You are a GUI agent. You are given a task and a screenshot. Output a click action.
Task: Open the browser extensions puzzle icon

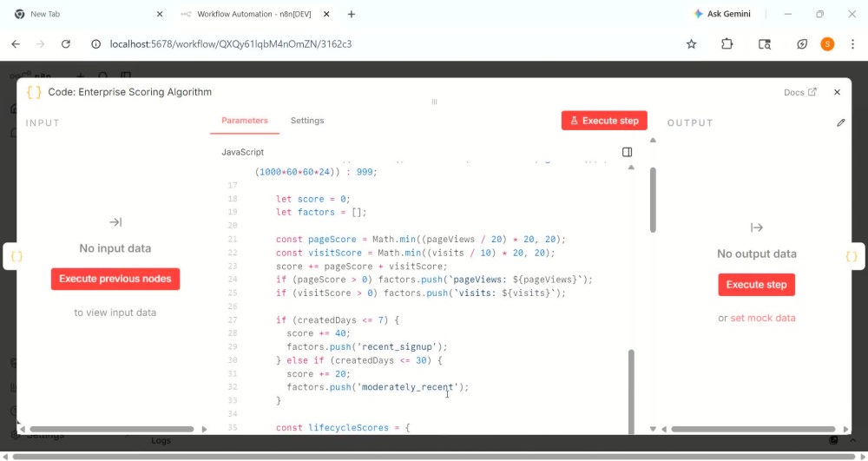(727, 44)
